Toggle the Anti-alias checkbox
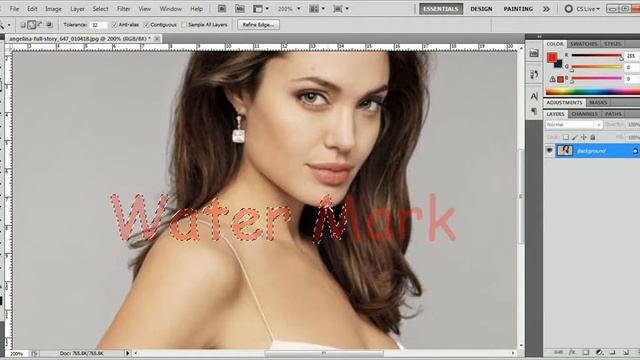Viewport: 640px width, 360px height. pyautogui.click(x=114, y=25)
